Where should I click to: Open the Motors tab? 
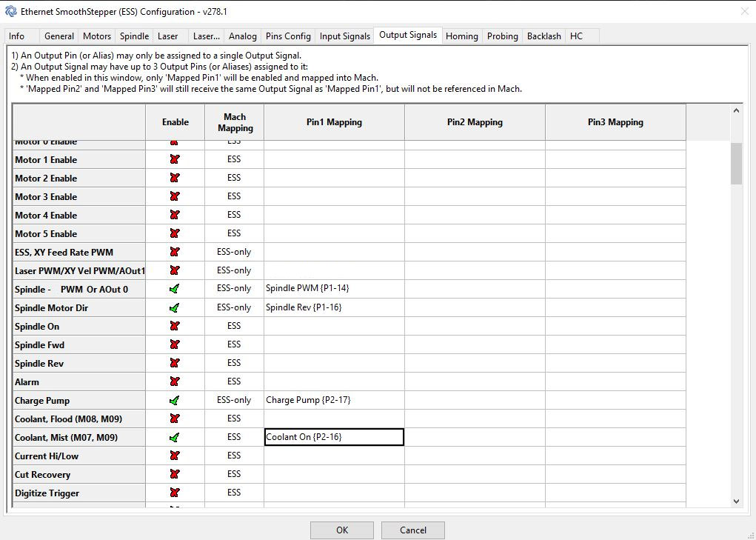[97, 36]
